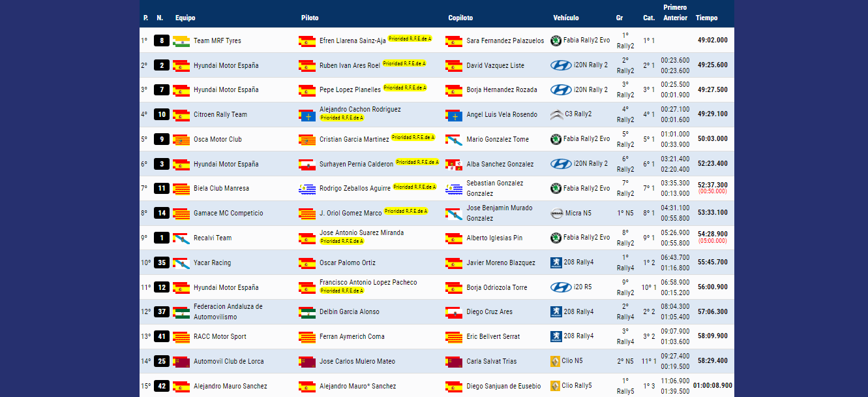Image resolution: width=868 pixels, height=397 pixels.
Task: Click the Nissan logo next to Micra N5
Action: coord(556,213)
